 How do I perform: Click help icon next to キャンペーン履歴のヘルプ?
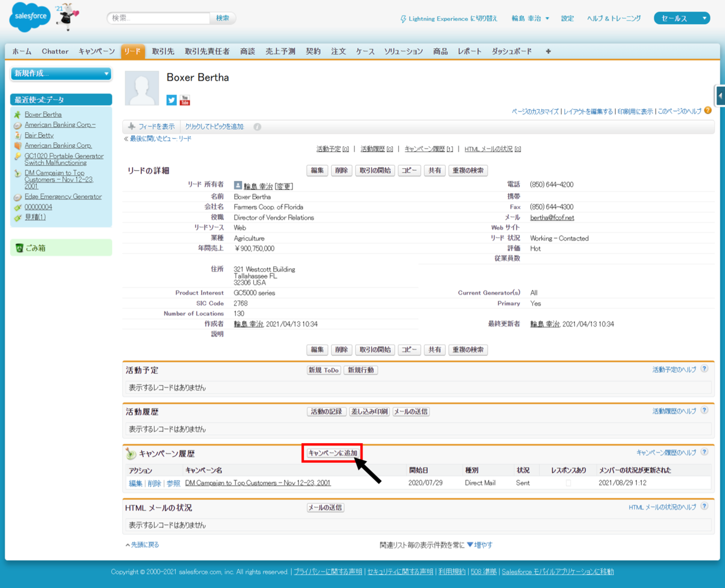coord(704,452)
